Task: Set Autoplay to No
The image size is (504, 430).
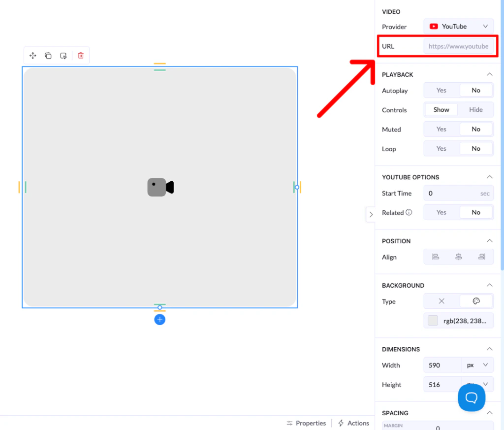Action: (476, 90)
